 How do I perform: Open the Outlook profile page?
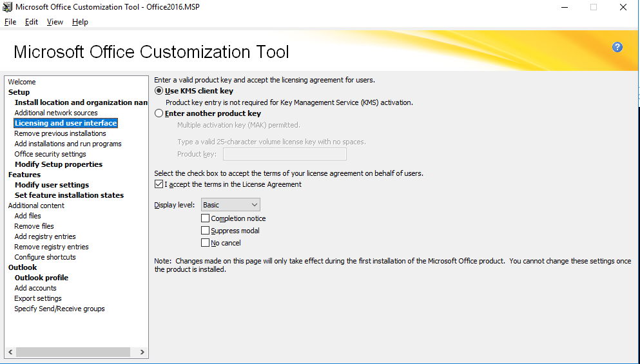41,278
